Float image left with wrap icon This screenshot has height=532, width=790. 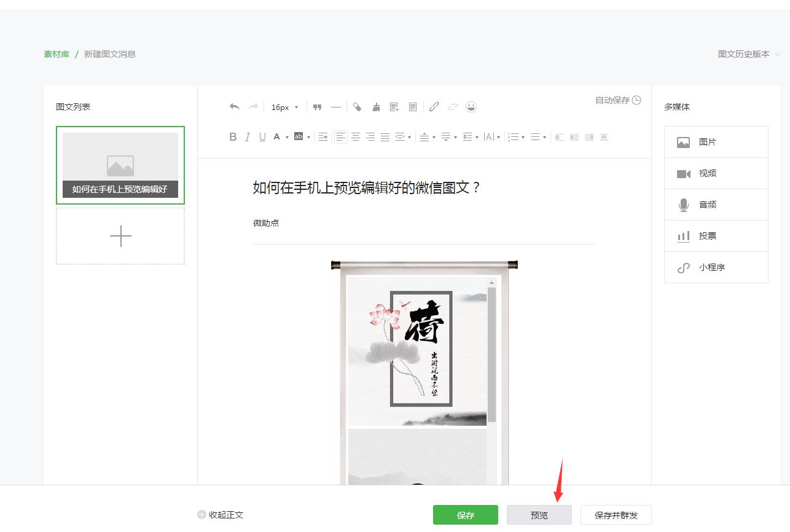coord(560,137)
